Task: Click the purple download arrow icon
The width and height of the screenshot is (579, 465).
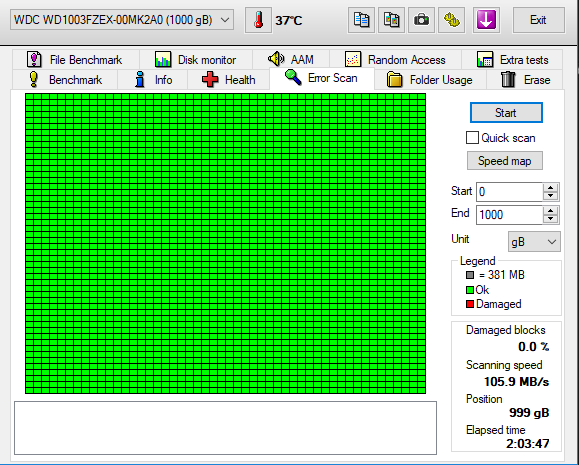Action: 486,20
